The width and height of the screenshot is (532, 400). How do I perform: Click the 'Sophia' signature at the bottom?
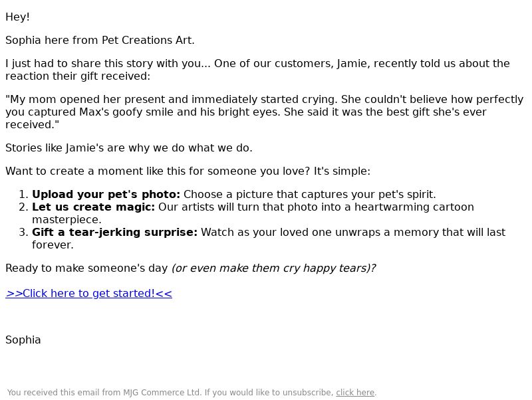[23, 340]
